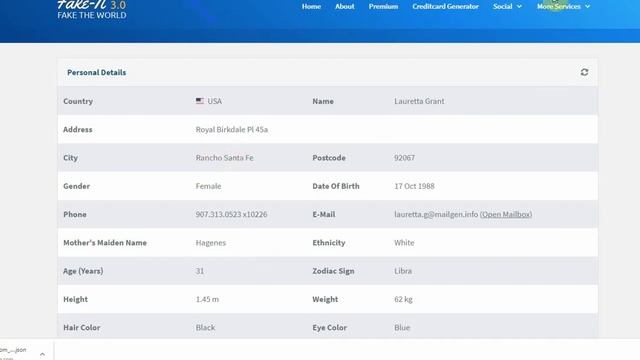This screenshot has height=360, width=640.
Task: Click the Fake-It 3.0 logo
Action: point(92,9)
